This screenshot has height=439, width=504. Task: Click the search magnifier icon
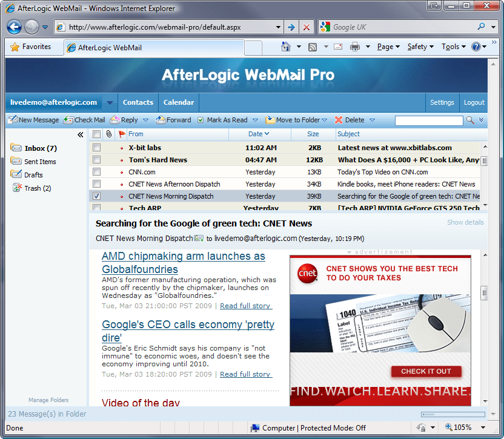469,120
